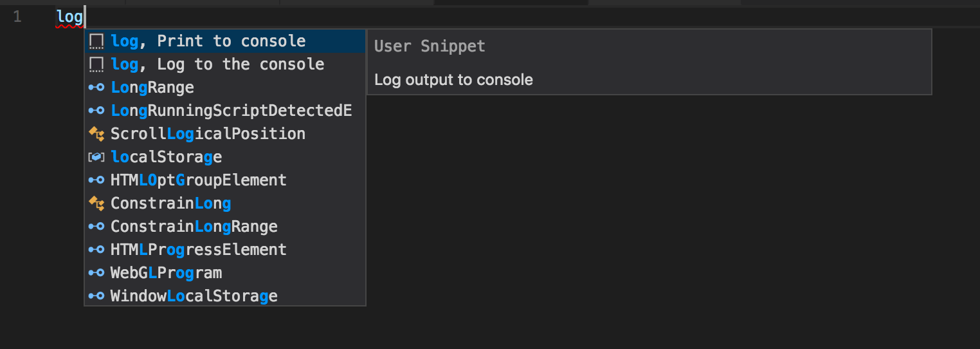
Task: Select the WindowLocalStorage suggestion
Action: (x=194, y=296)
